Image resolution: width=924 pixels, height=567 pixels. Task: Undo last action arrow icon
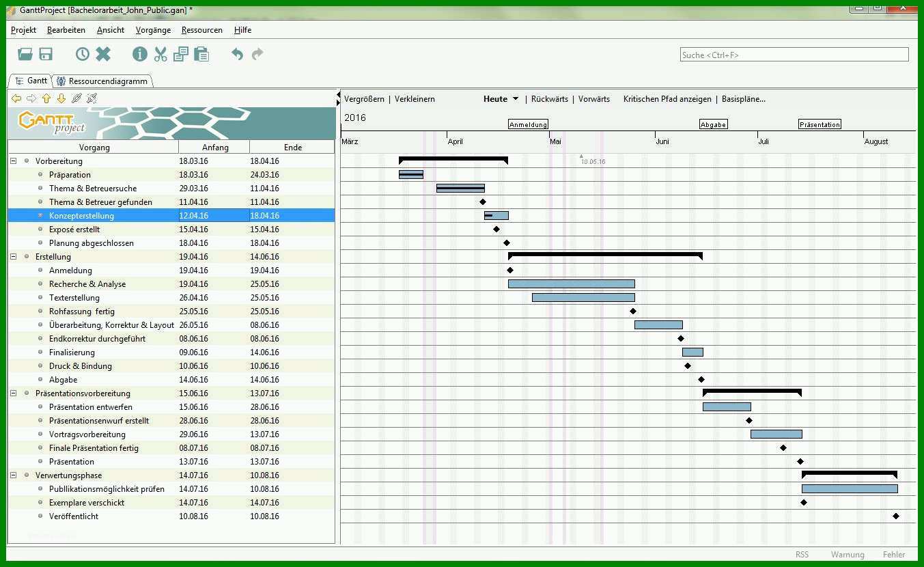237,54
